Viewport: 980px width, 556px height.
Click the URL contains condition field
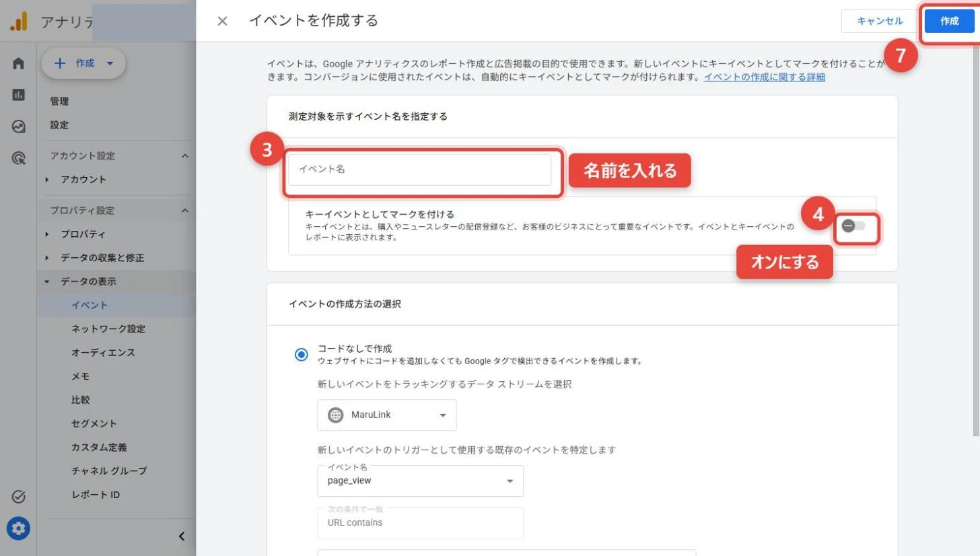click(420, 523)
